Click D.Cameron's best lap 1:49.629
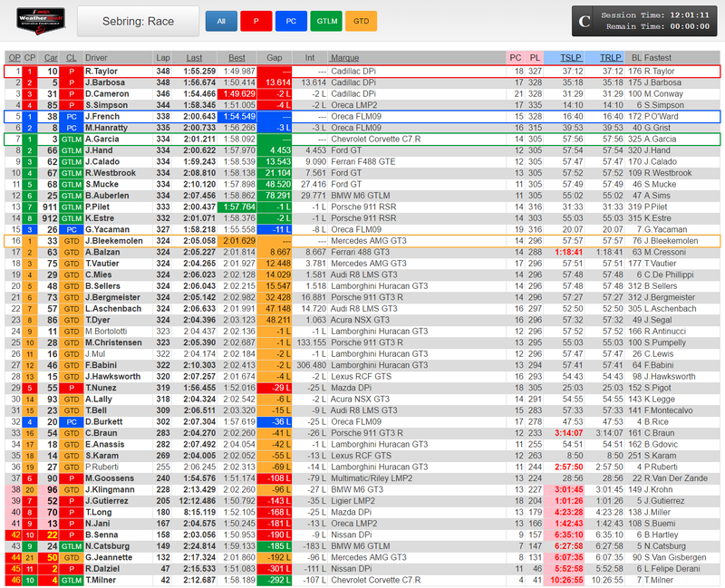725x588 pixels. pyautogui.click(x=239, y=94)
